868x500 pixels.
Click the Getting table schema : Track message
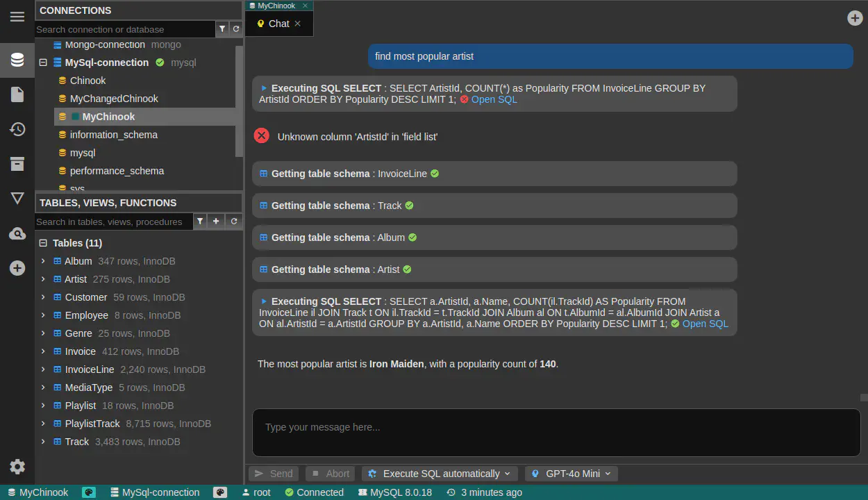click(494, 206)
